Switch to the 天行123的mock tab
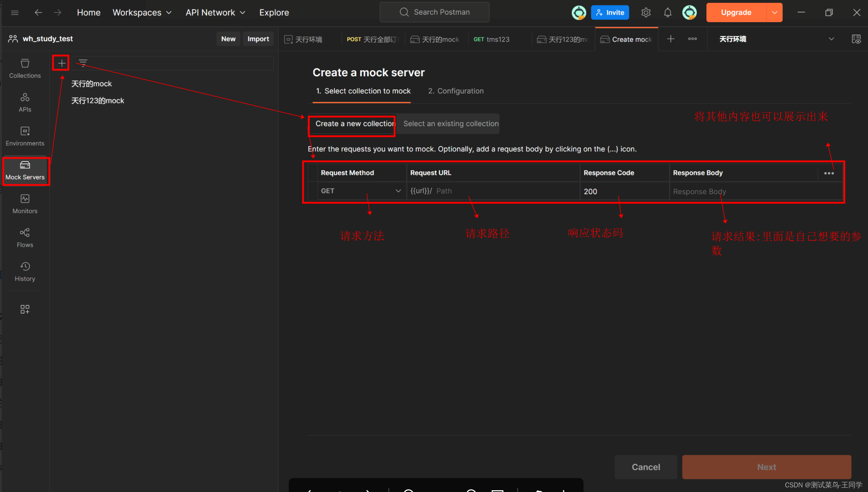 pyautogui.click(x=563, y=39)
